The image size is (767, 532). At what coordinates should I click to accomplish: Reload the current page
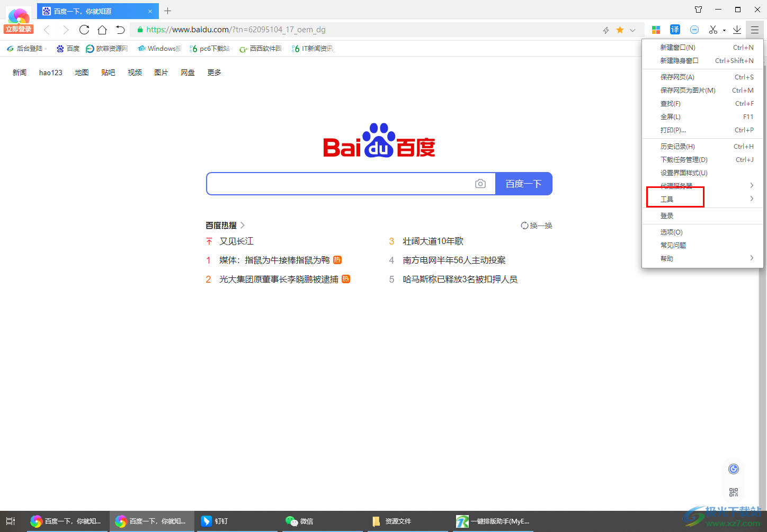pos(84,30)
